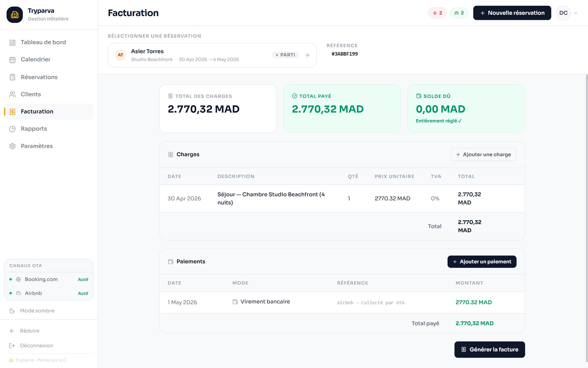
Task: Click the Booking.com globe icon
Action: pyautogui.click(x=19, y=279)
